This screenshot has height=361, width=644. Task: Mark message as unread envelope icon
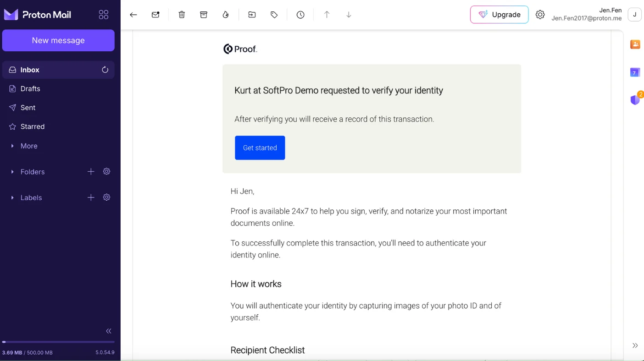click(155, 15)
